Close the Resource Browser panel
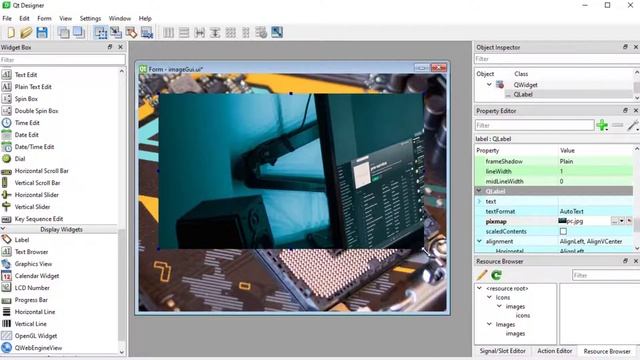The image size is (640, 360). coord(636,261)
